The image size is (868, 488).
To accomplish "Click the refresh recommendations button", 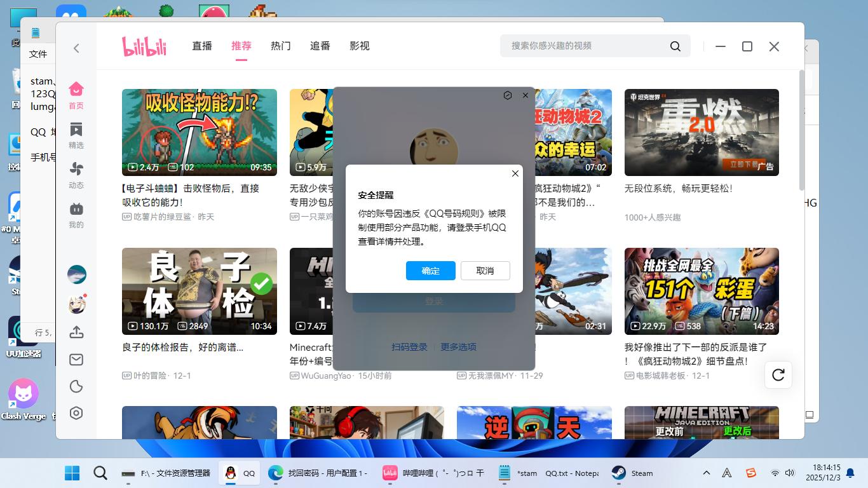I will click(x=778, y=375).
